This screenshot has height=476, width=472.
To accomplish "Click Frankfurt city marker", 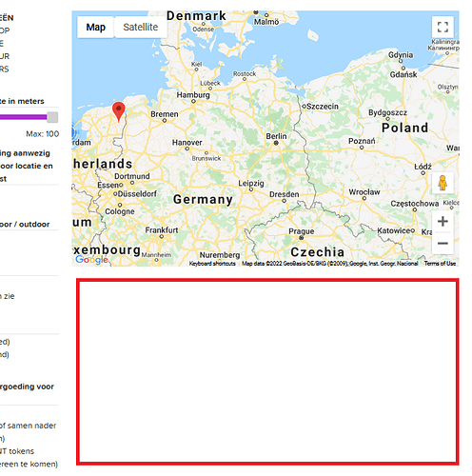I will pyautogui.click(x=162, y=236).
